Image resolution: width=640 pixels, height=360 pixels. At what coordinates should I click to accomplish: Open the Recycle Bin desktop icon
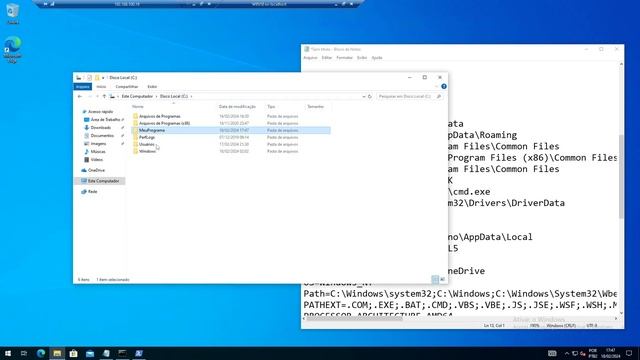pyautogui.click(x=13, y=13)
